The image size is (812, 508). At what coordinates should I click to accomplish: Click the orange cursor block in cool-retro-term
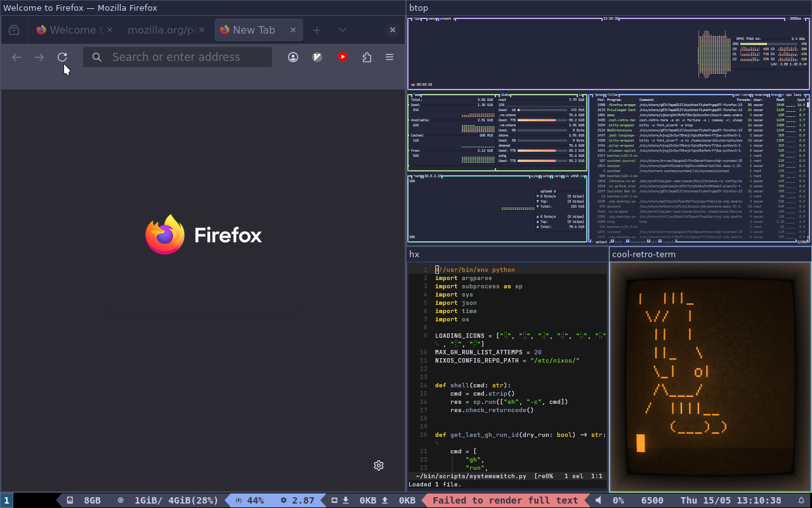click(x=641, y=443)
